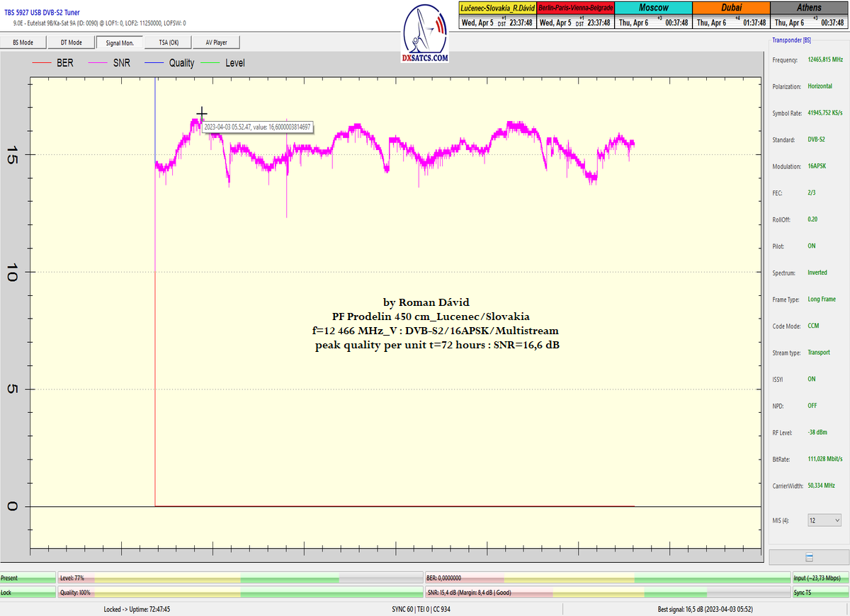850x616 pixels.
Task: Click the Lock status indicator
Action: pyautogui.click(x=28, y=592)
